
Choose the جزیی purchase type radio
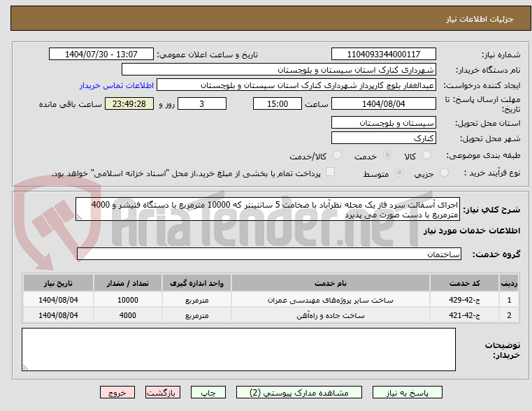click(x=444, y=173)
